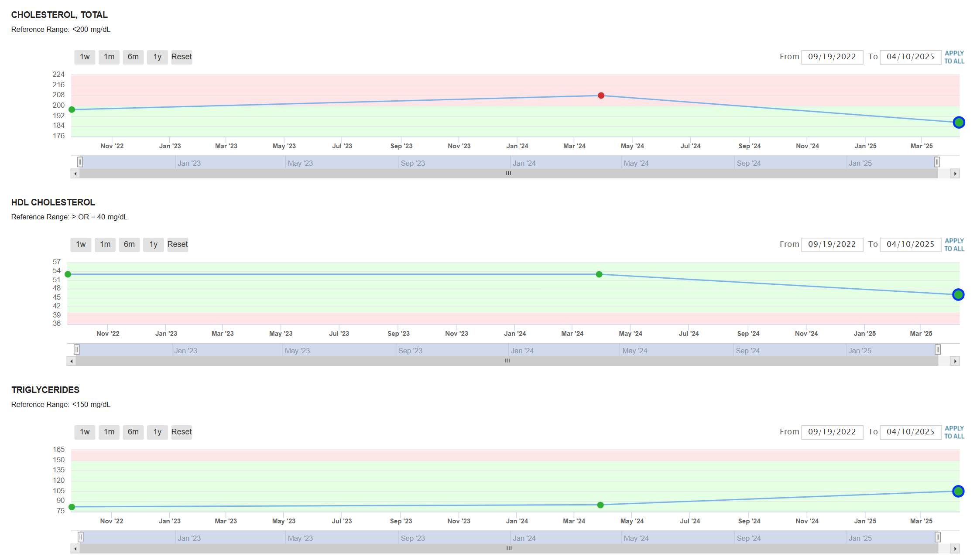Click Apply To All for Total Cholesterol dates

tap(954, 57)
